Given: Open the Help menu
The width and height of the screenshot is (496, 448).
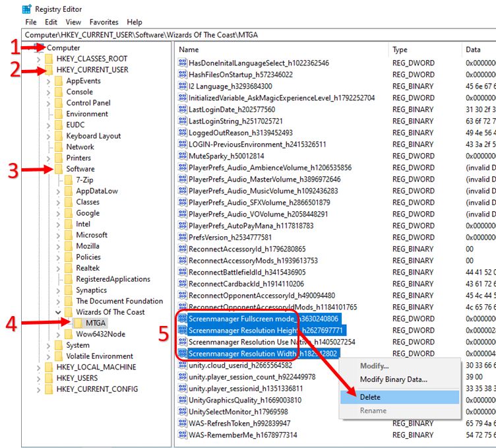Looking at the screenshot, I should 135,22.
